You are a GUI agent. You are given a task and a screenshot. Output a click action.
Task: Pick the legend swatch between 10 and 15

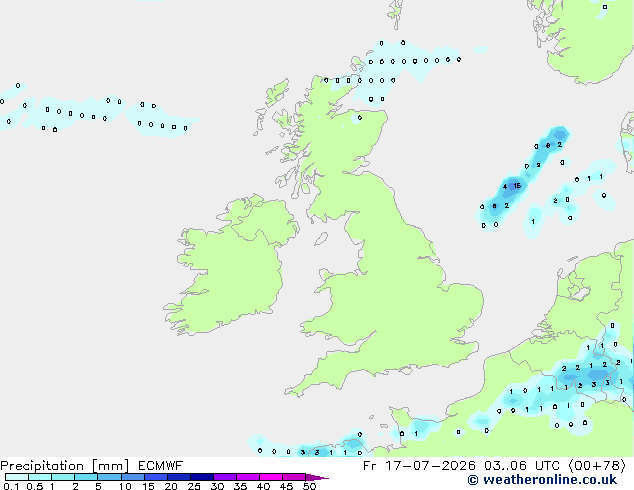(133, 477)
